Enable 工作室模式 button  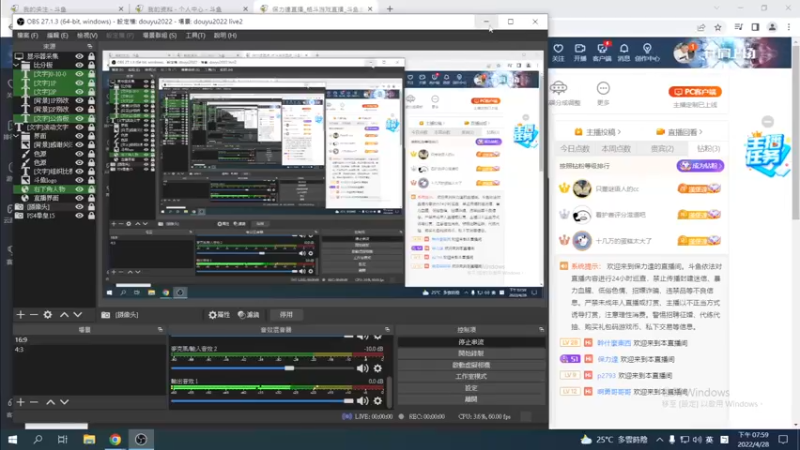point(471,377)
